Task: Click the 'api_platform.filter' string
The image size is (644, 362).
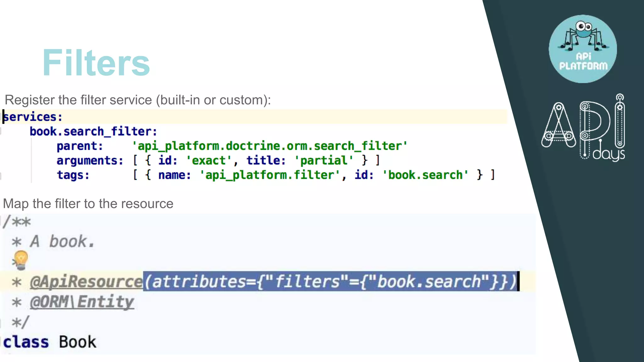Action: (270, 175)
